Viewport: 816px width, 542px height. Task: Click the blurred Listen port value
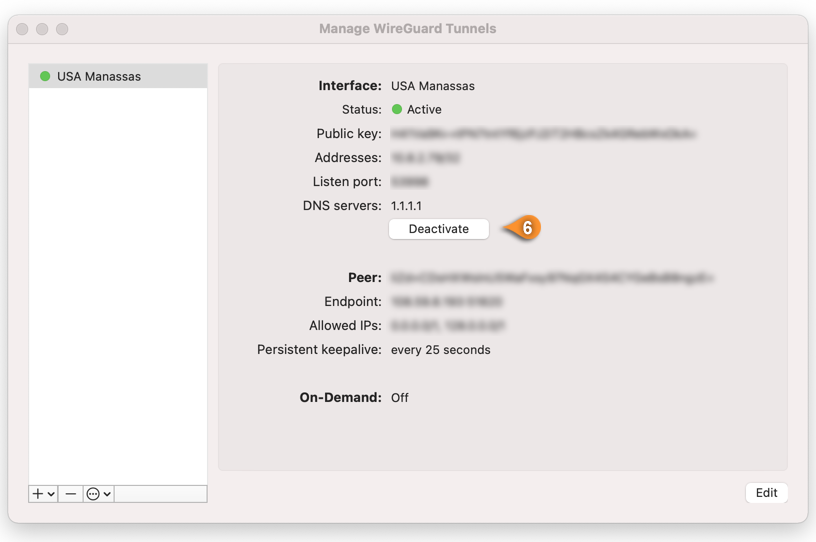[x=410, y=182]
